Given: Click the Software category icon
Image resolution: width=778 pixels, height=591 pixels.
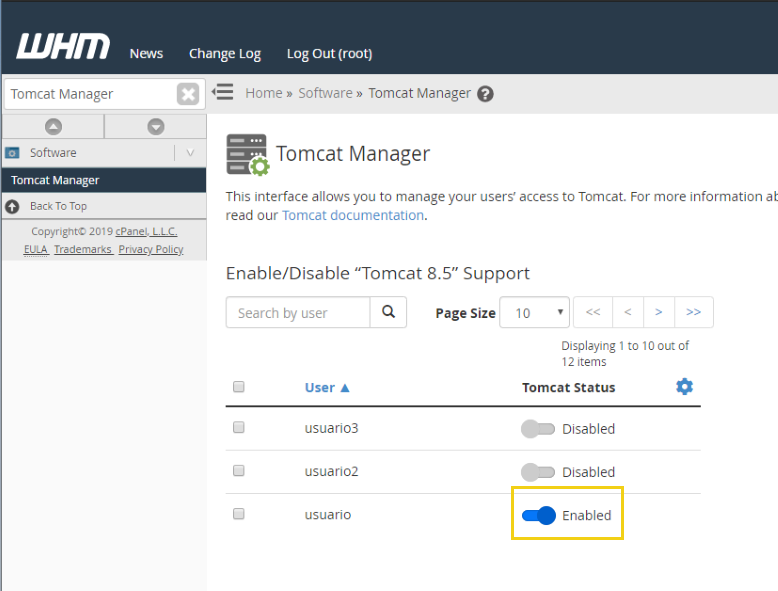Looking at the screenshot, I should coord(12,153).
